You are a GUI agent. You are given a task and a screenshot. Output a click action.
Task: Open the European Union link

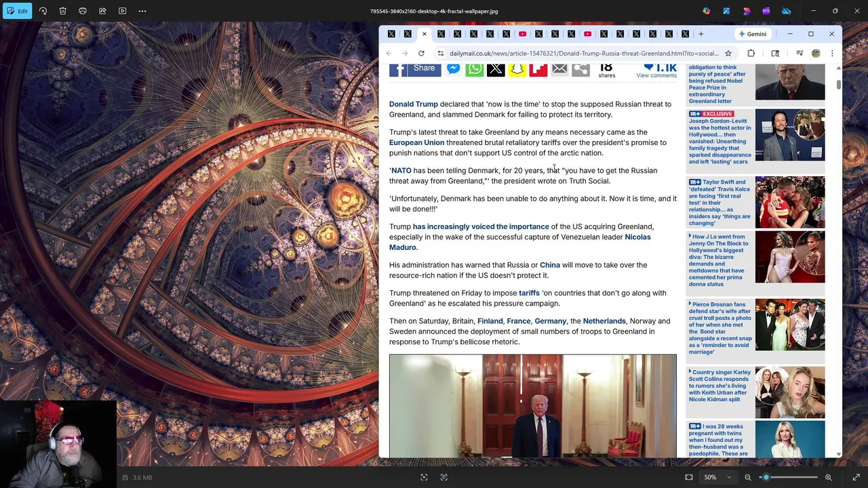tap(416, 142)
